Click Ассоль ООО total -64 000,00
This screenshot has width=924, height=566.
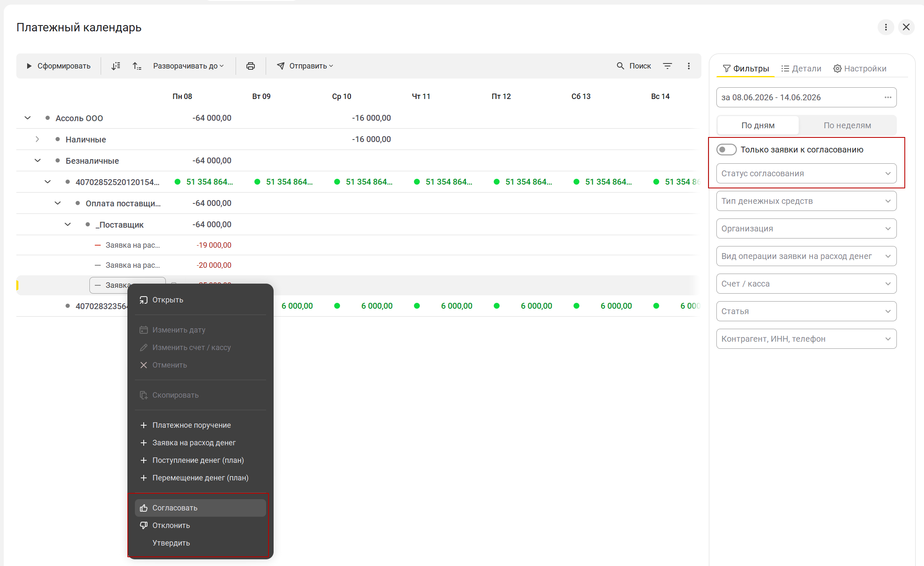212,118
